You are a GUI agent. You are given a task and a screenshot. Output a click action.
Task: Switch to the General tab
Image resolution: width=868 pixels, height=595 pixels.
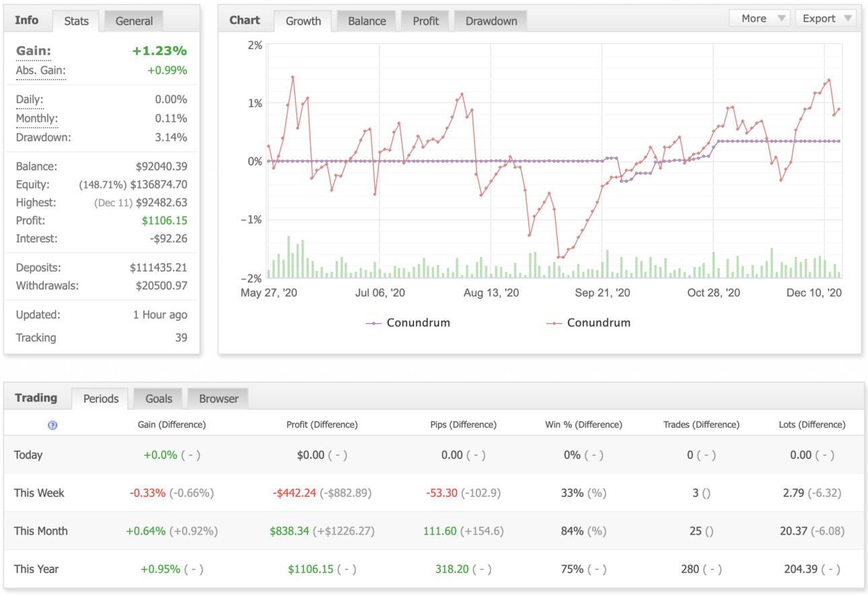pos(134,21)
